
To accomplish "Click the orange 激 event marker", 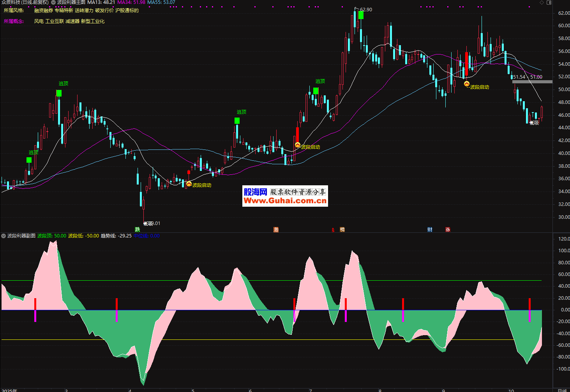I will pos(276,230).
